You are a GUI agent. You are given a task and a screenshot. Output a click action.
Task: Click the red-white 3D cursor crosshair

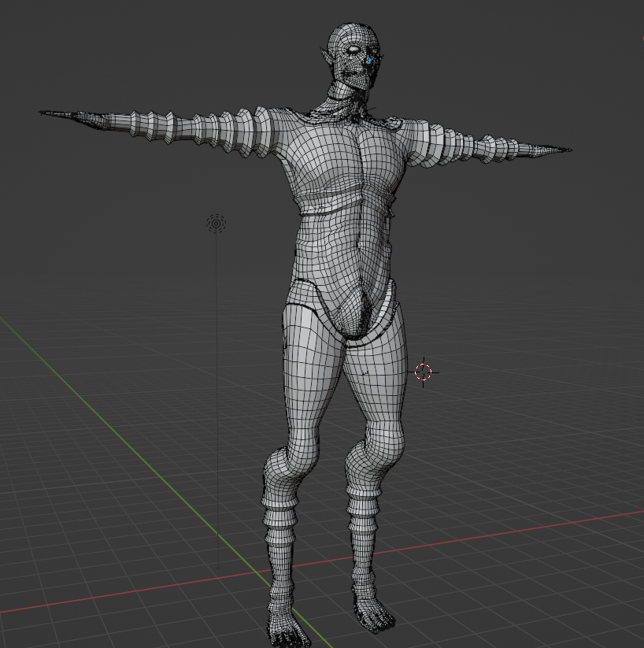(423, 372)
